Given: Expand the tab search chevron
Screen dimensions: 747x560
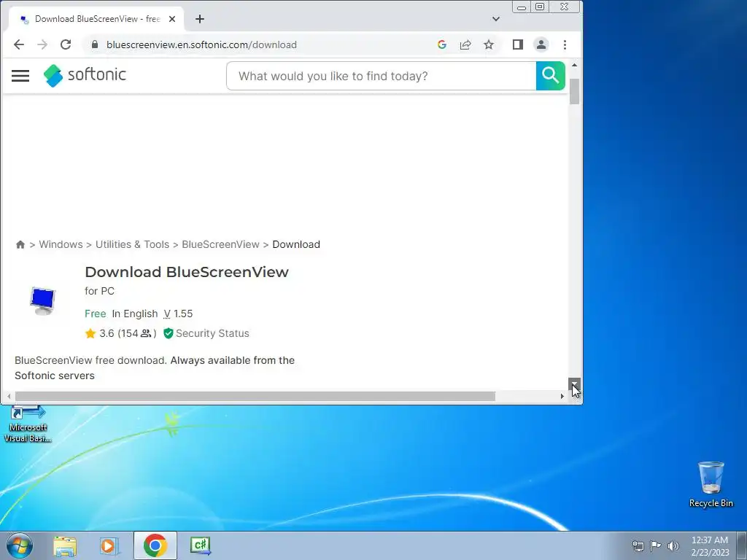Looking at the screenshot, I should point(496,19).
